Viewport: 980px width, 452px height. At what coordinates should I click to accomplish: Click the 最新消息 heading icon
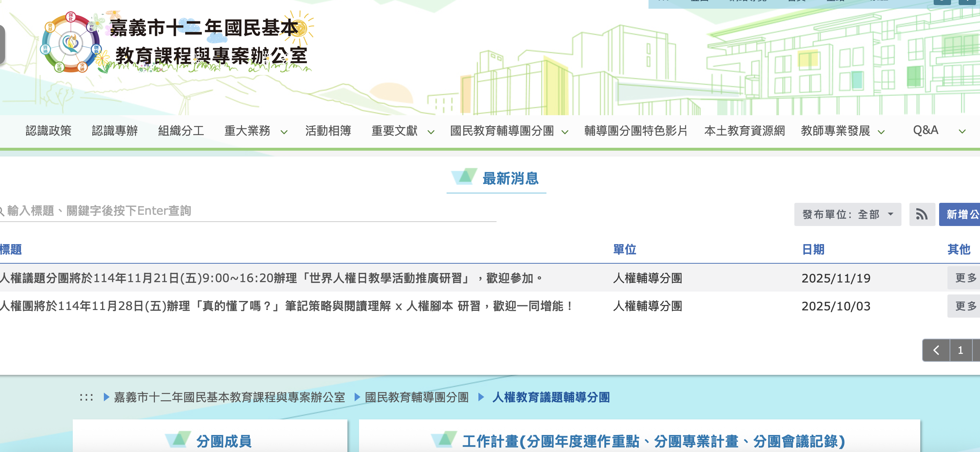tap(464, 177)
